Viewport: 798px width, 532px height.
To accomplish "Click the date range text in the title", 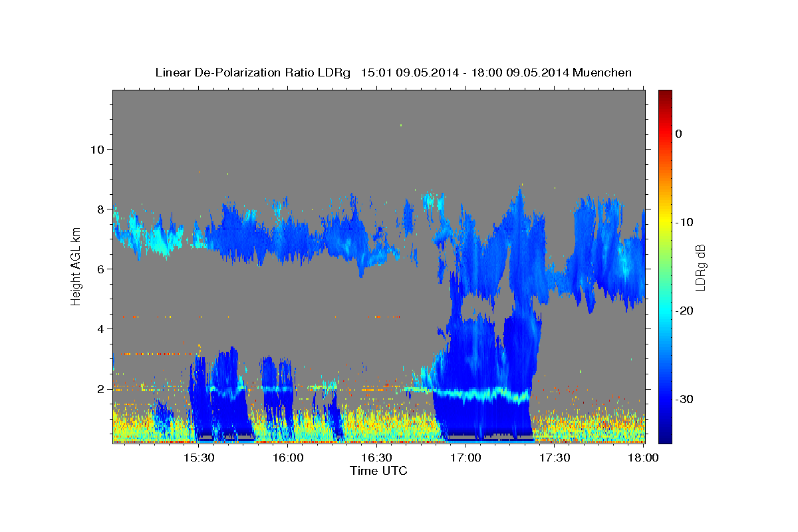I will click(x=464, y=72).
